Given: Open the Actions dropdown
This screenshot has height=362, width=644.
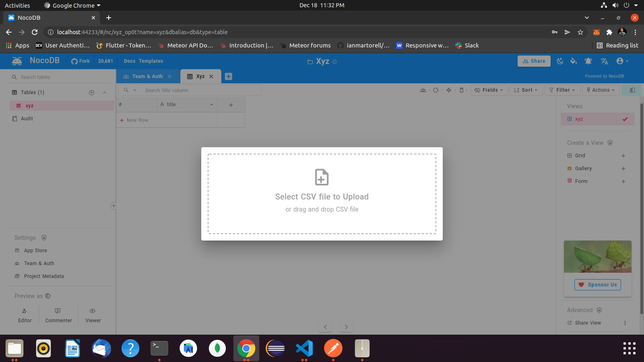Looking at the screenshot, I should [601, 90].
